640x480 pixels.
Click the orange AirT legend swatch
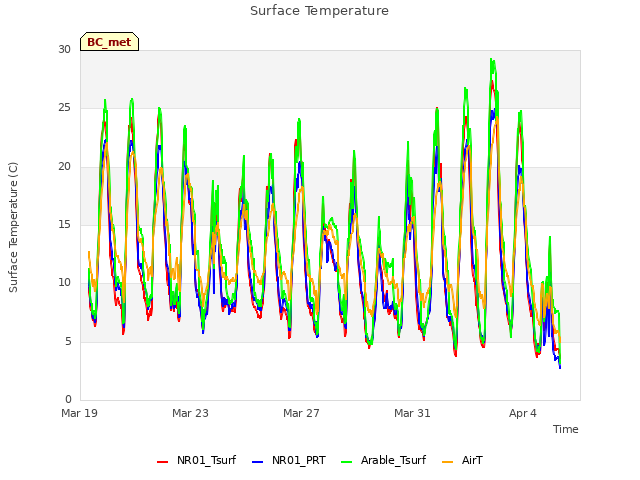click(448, 462)
